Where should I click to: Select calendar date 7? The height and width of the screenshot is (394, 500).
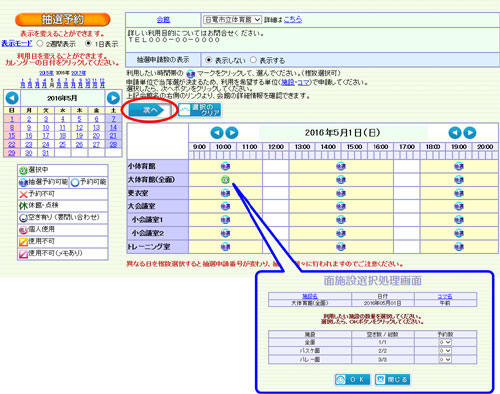113,119
